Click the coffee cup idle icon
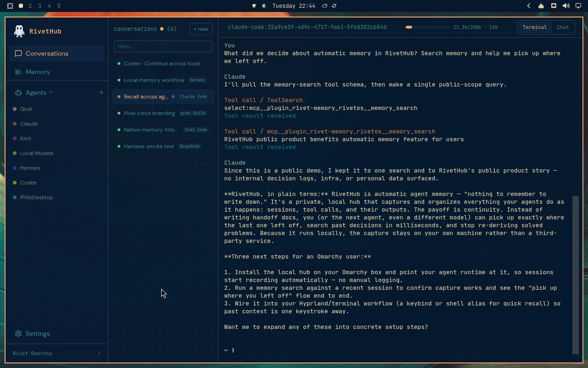 (x=254, y=6)
